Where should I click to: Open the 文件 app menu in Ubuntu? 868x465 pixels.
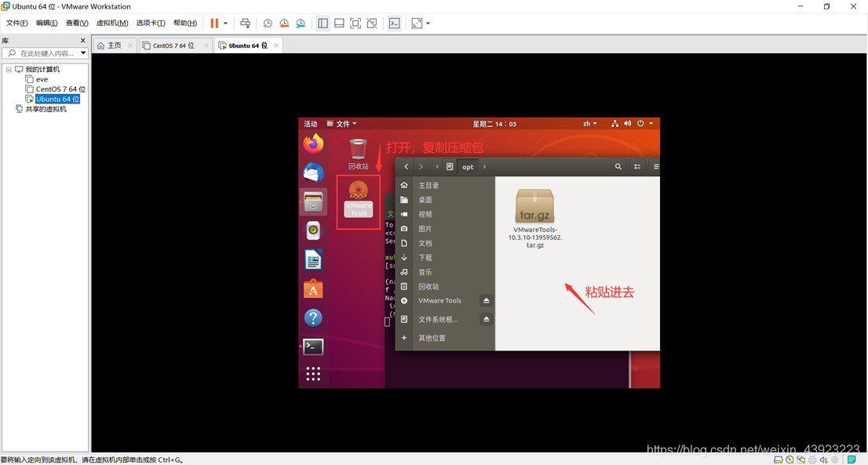pos(341,124)
